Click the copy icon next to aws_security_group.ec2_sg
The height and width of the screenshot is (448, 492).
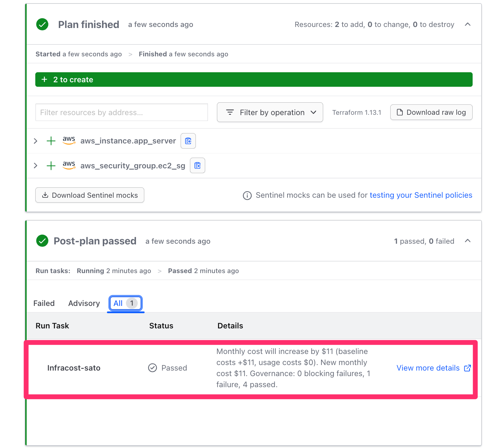click(198, 166)
